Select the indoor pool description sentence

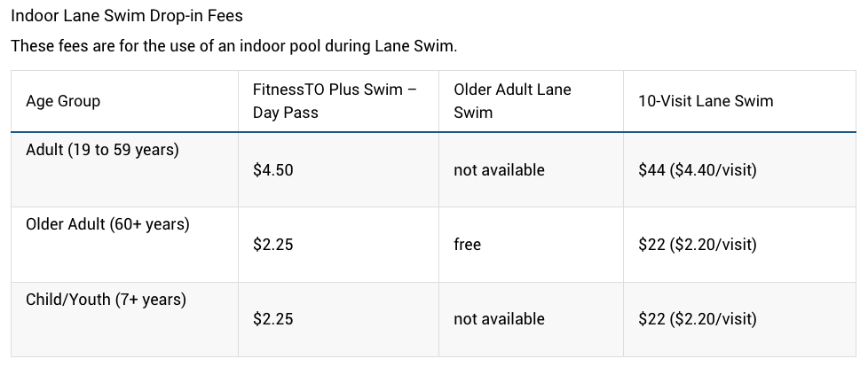(234, 46)
